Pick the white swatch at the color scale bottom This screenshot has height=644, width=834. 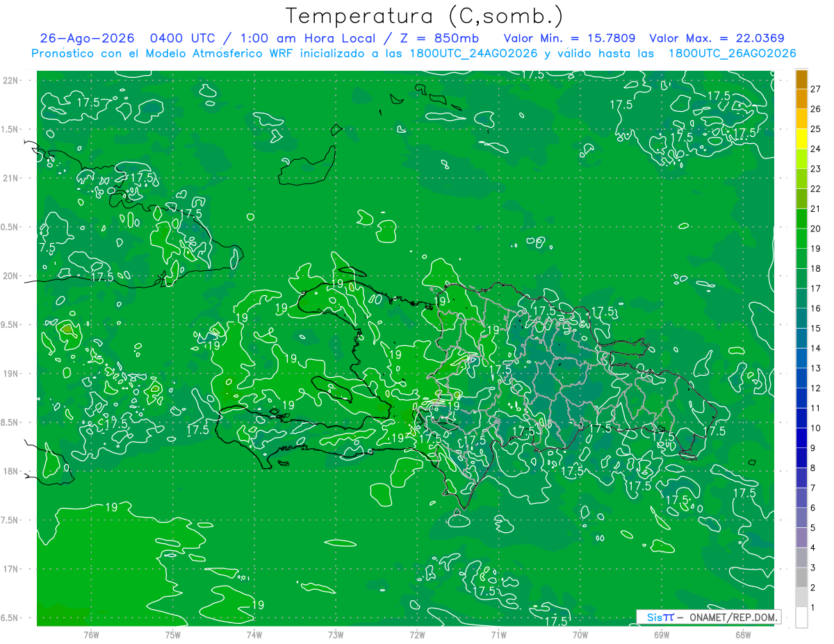pos(801,618)
